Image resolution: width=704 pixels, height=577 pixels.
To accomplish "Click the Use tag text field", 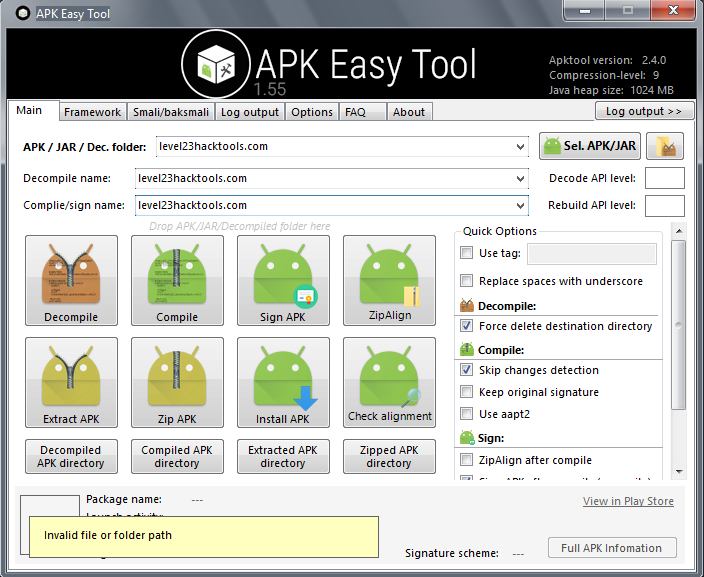I will pyautogui.click(x=592, y=254).
